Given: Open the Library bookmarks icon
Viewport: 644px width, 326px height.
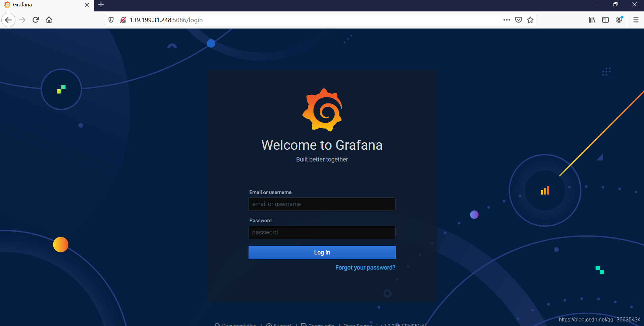Looking at the screenshot, I should (592, 20).
